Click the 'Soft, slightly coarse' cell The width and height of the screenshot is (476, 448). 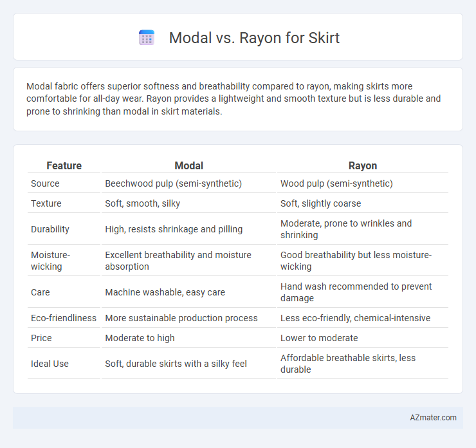tap(363, 203)
